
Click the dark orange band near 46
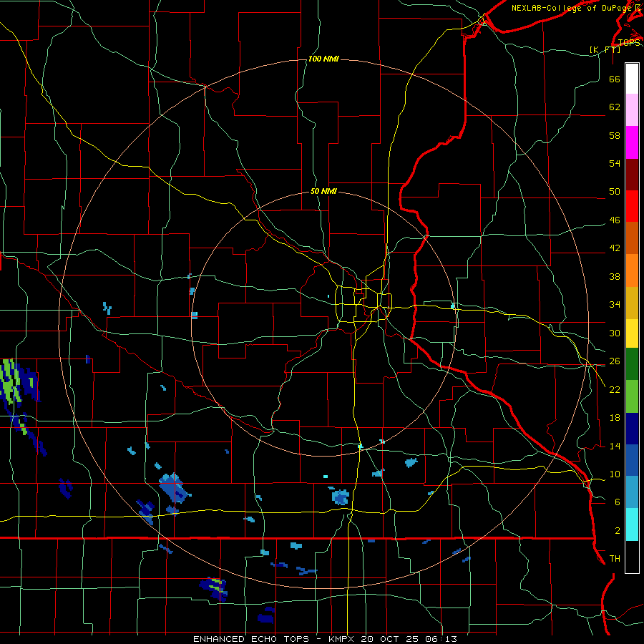click(632, 238)
